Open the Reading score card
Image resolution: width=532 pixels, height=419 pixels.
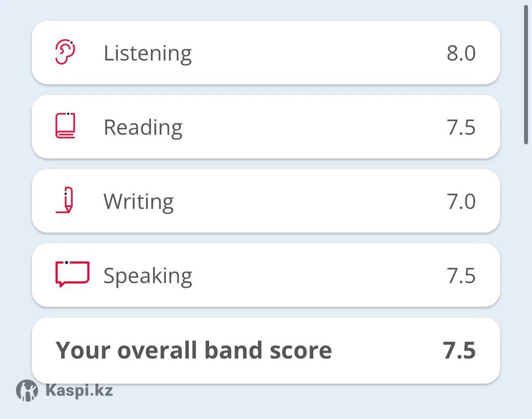click(x=266, y=126)
